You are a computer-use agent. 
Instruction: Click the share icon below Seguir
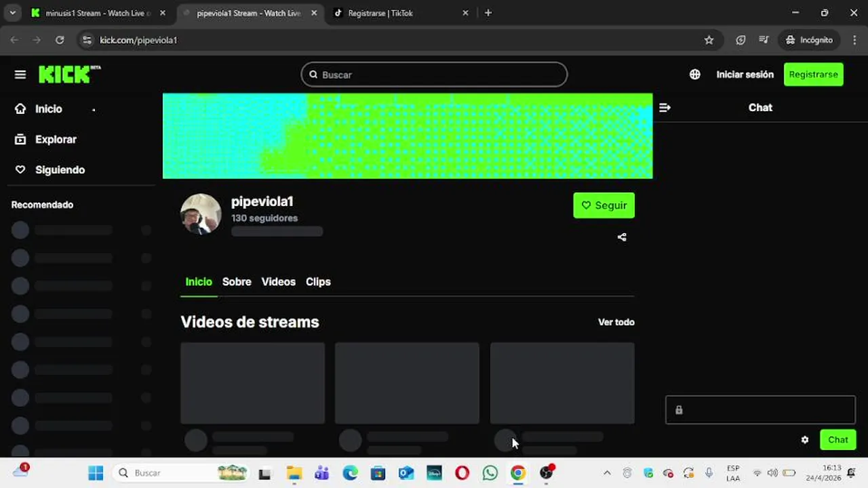coord(622,237)
